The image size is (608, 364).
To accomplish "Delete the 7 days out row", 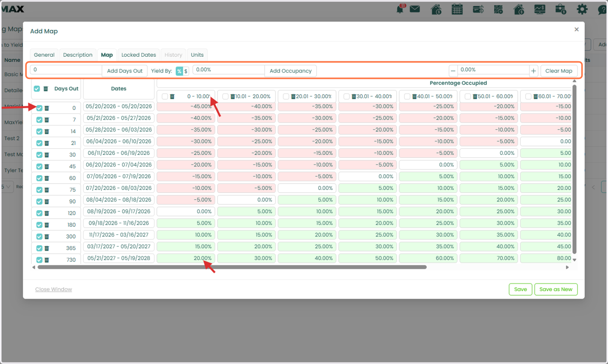I will tap(47, 120).
